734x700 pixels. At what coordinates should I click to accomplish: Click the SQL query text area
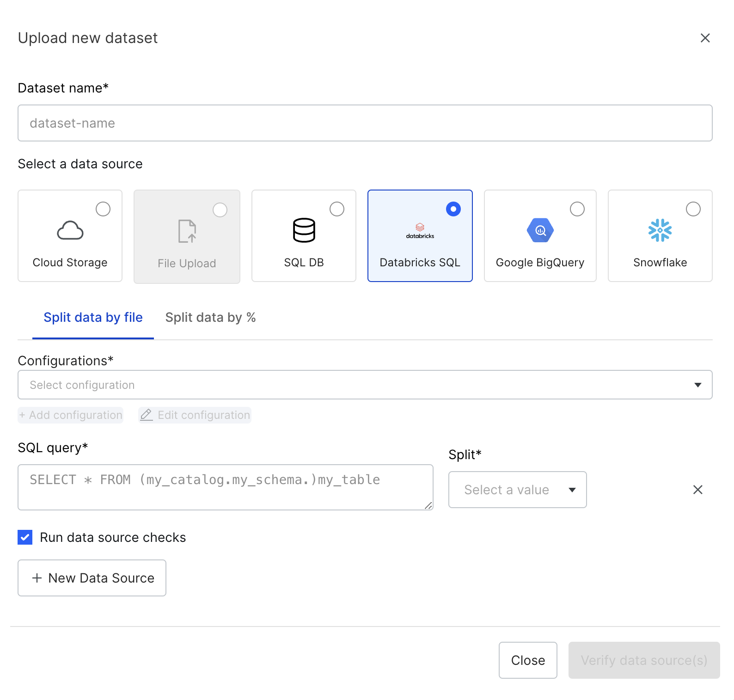[x=226, y=487]
